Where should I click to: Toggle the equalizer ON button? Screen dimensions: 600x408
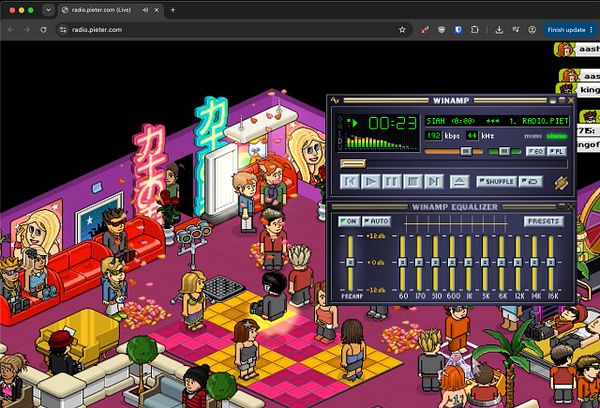[x=349, y=221]
